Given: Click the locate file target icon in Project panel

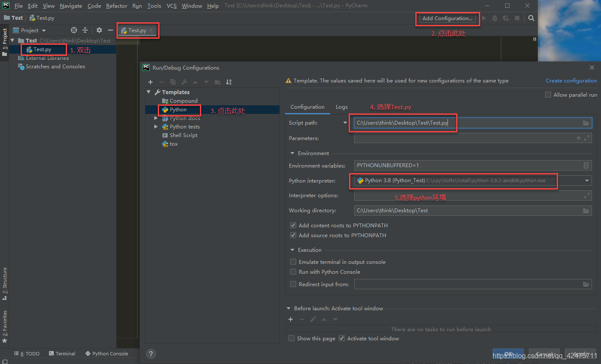Looking at the screenshot, I should 74,30.
